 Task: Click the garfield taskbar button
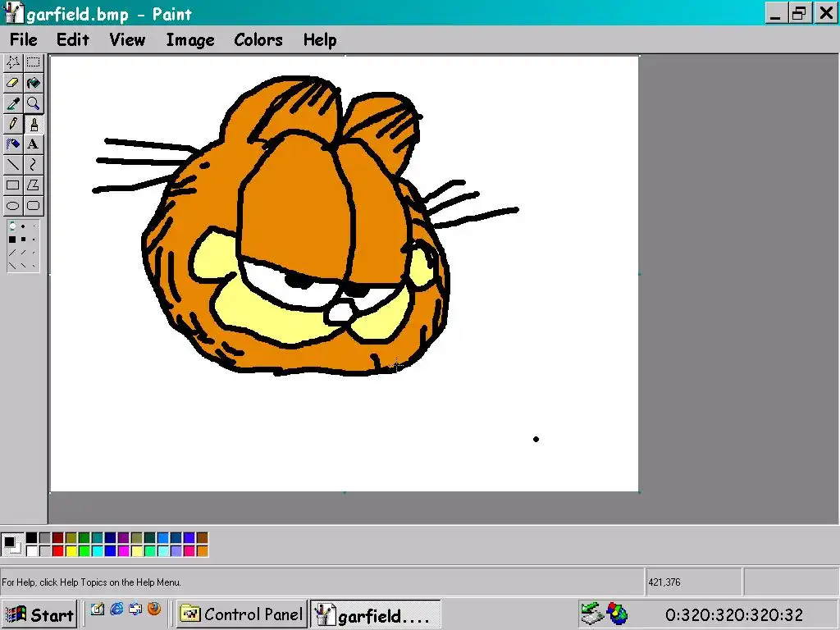coord(375,614)
